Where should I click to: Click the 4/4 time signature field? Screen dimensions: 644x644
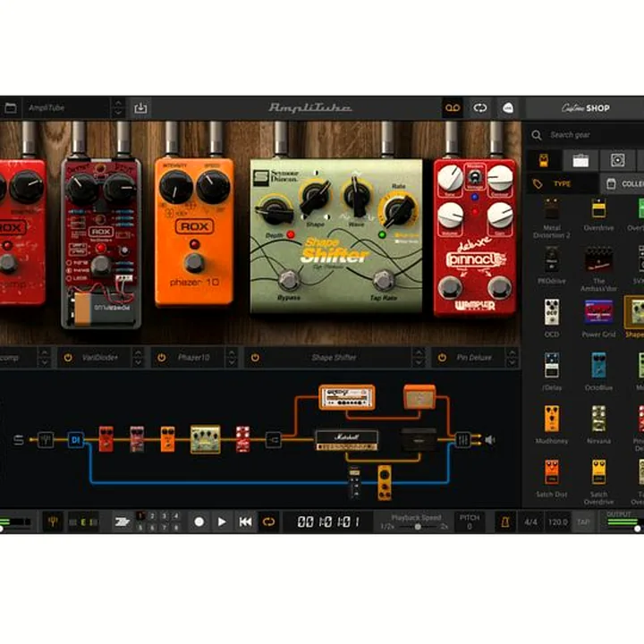pyautogui.click(x=530, y=522)
